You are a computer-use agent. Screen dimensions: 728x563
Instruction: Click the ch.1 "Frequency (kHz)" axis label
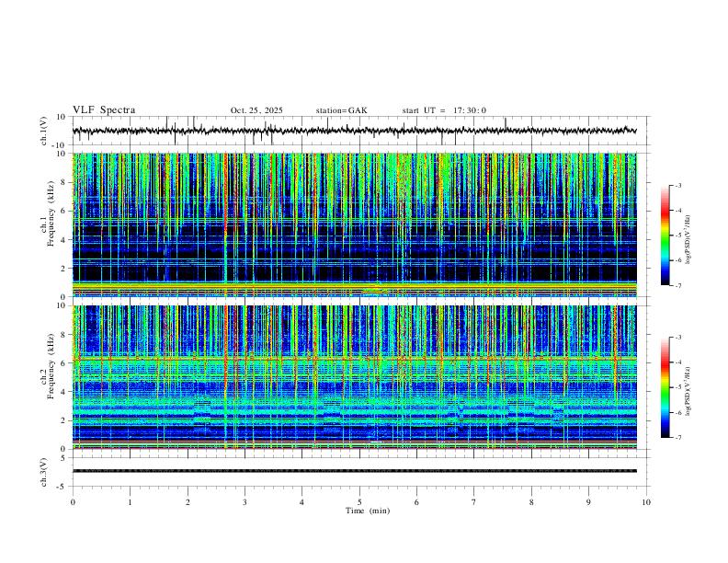click(x=51, y=213)
